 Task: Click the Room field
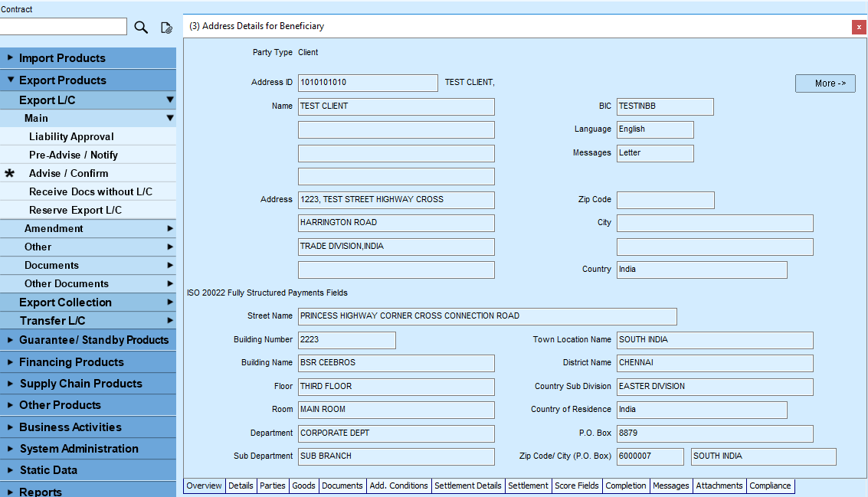(396, 410)
